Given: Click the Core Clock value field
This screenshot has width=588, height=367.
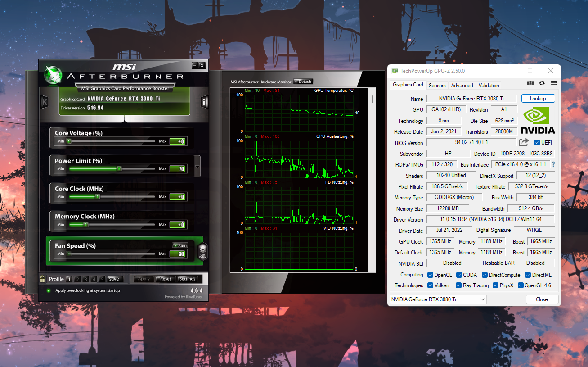Looking at the screenshot, I should [x=178, y=197].
